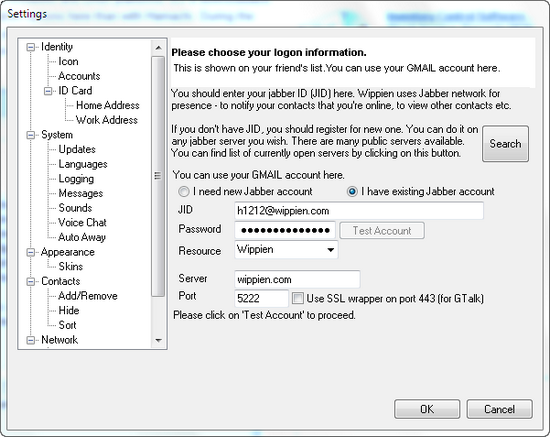Open the Voice Chat settings
Screen dimensions: 550x437
point(82,223)
